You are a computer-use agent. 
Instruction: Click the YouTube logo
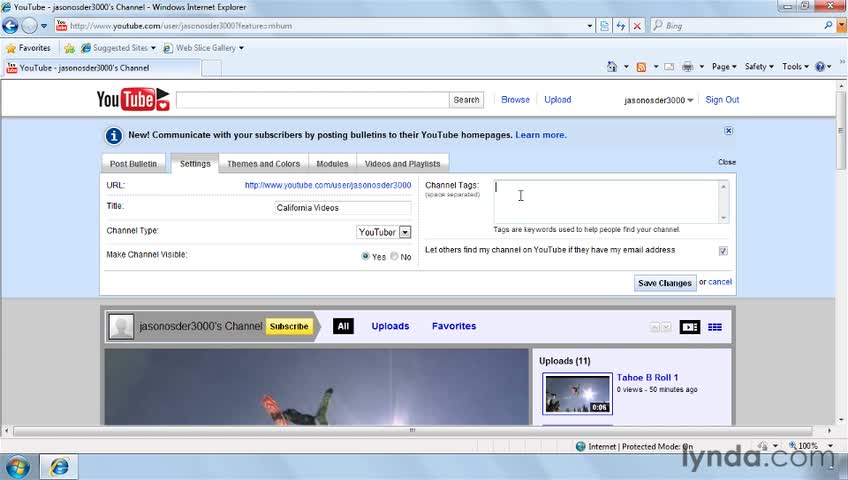click(x=133, y=99)
